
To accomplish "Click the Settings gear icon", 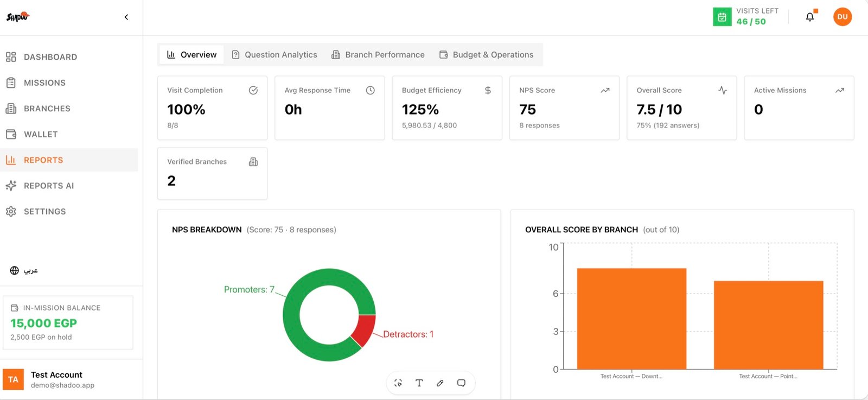I will click(x=11, y=212).
